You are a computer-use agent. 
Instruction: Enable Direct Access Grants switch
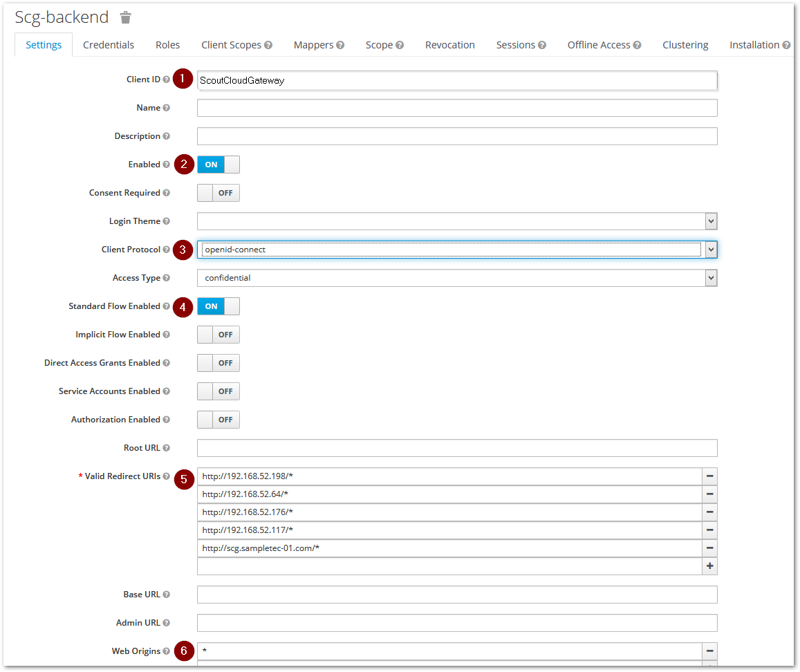coord(218,363)
